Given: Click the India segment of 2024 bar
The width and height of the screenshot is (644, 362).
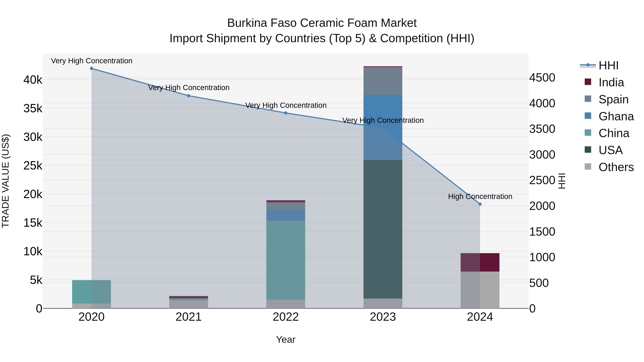Looking at the screenshot, I should [480, 262].
